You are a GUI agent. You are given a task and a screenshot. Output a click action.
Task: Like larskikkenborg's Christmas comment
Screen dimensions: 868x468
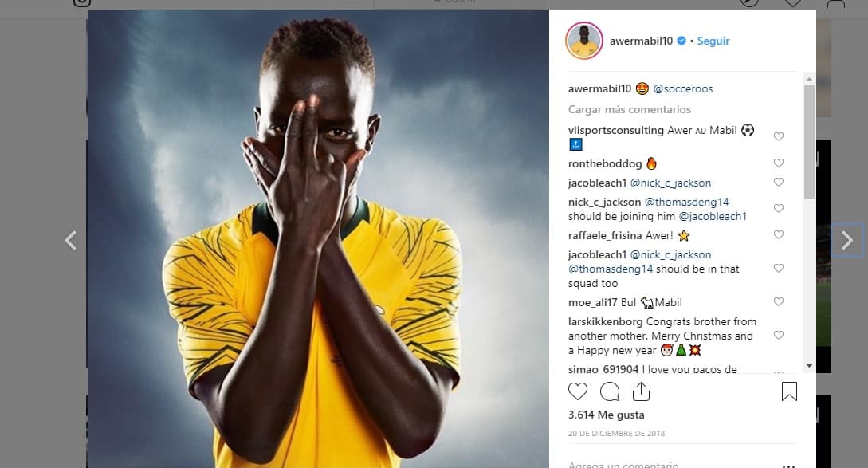click(x=778, y=335)
